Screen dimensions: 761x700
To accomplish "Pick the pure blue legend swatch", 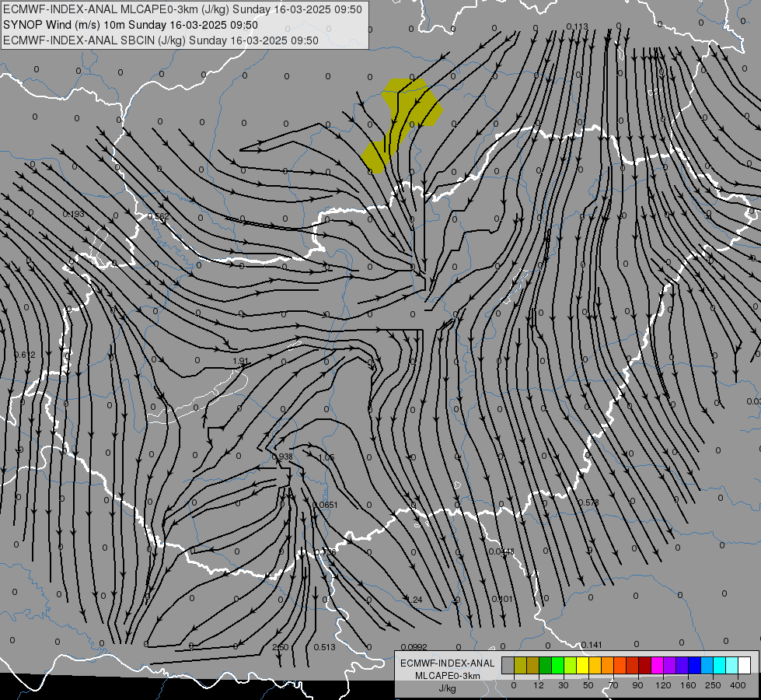I will tap(694, 666).
